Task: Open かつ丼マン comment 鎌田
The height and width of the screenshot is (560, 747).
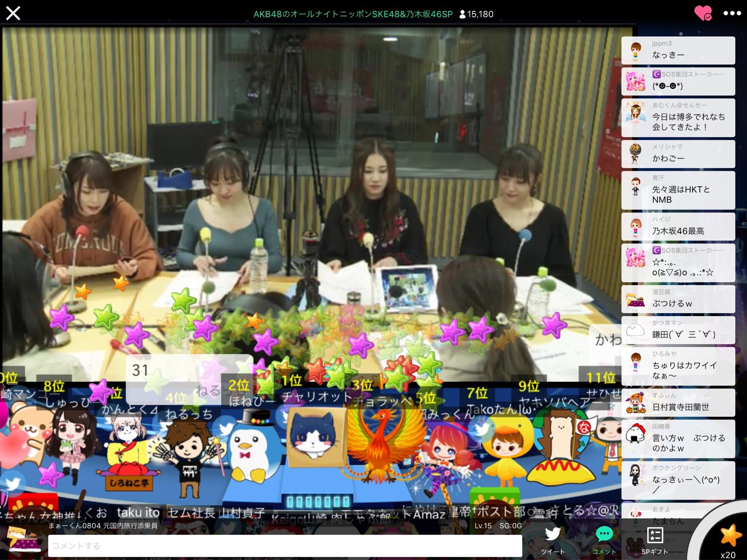Action: pyautogui.click(x=678, y=330)
